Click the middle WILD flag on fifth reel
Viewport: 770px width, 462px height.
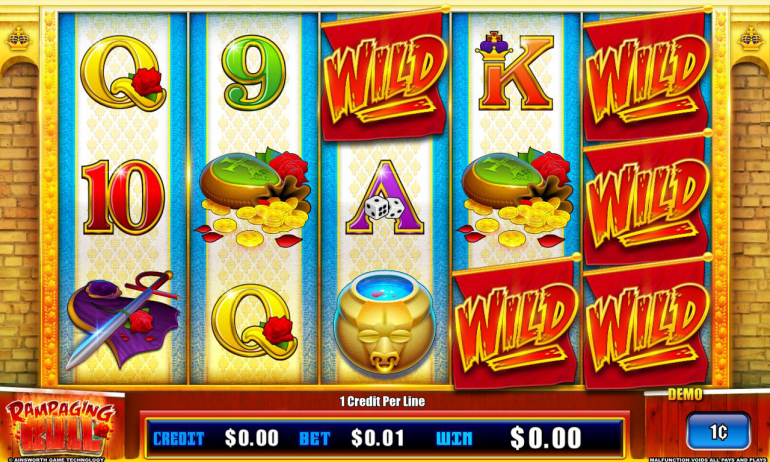(x=646, y=198)
